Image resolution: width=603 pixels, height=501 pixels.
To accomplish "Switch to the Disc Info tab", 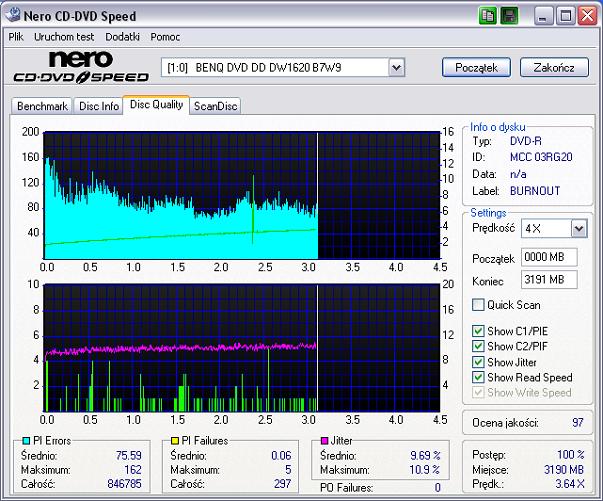I will pos(98,106).
